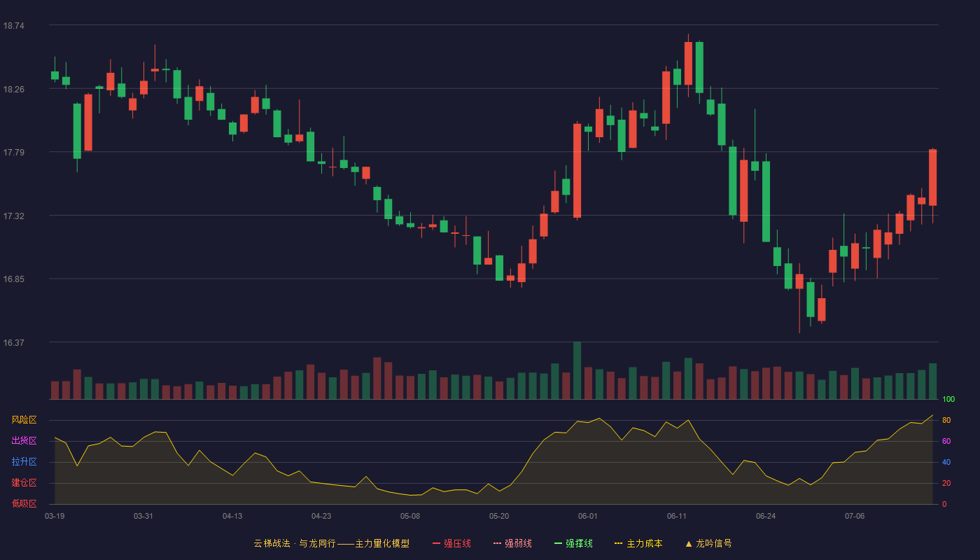980x560 pixels.
Task: Toggle the 主力成本 legend entry
Action: [638, 543]
